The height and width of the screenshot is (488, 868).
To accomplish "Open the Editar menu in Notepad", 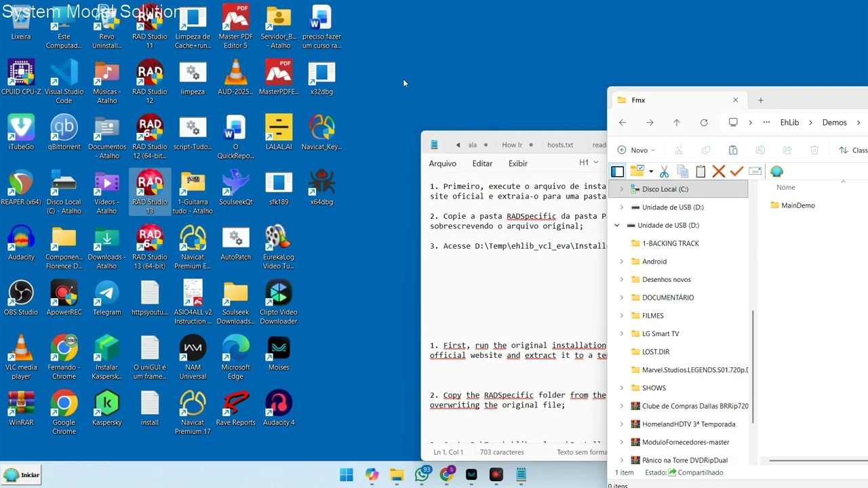I will [x=482, y=163].
